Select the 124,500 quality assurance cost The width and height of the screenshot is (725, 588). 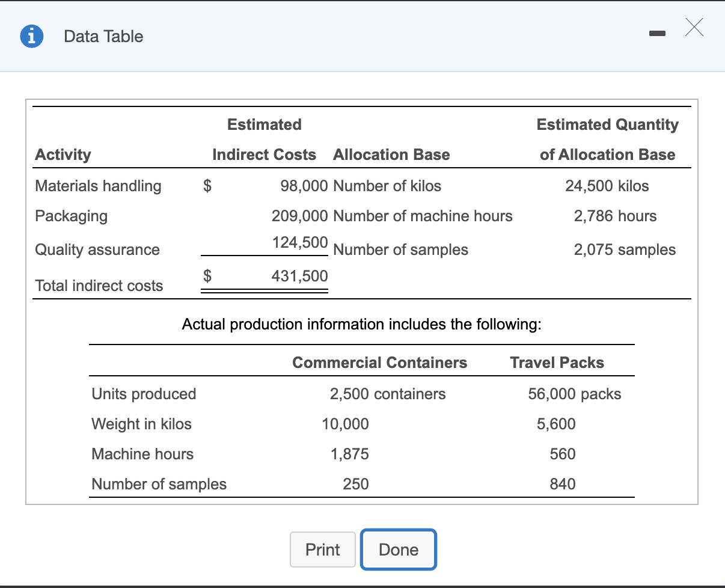300,242
